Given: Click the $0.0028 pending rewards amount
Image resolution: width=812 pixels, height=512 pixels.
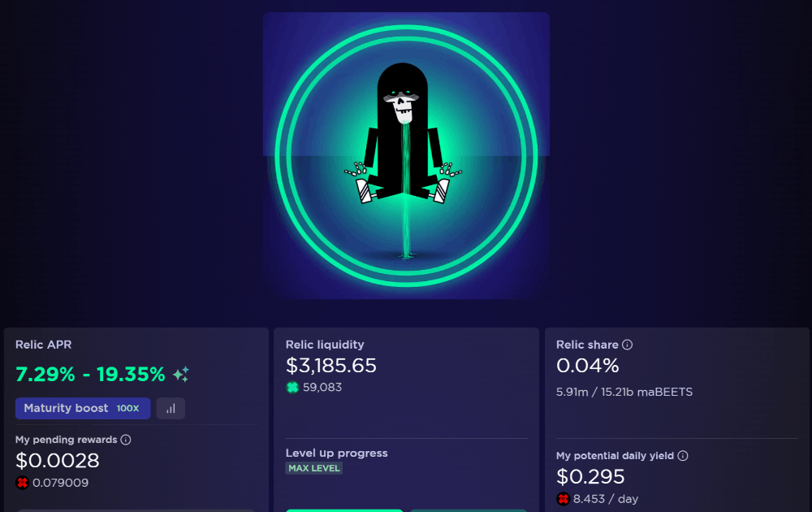Looking at the screenshot, I should coord(58,461).
